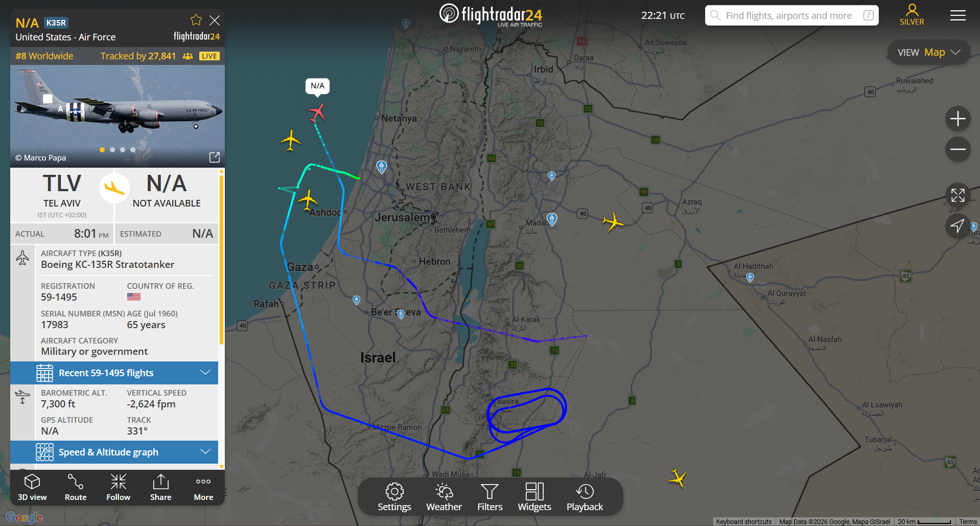Expand Recent 59-1495 flights section
980x526 pixels.
(x=114, y=373)
